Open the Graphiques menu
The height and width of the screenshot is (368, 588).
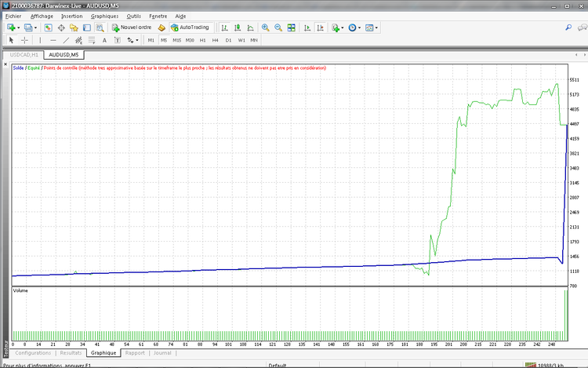coord(104,16)
